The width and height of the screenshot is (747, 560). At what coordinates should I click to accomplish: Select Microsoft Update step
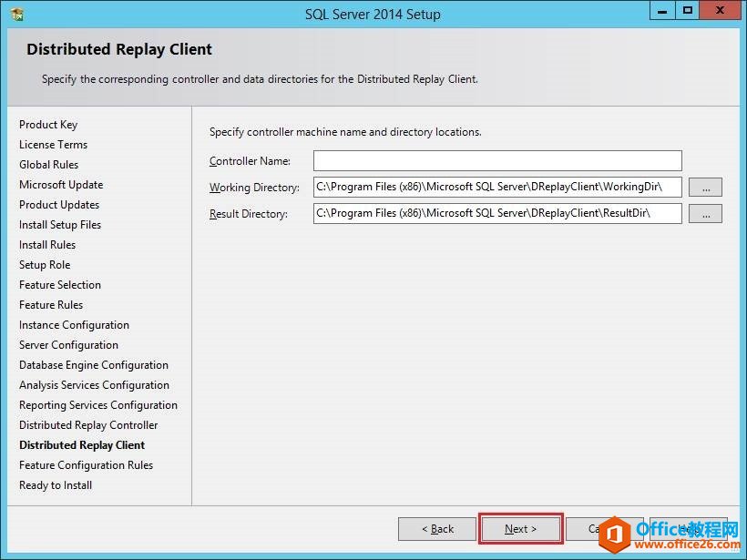[x=61, y=185]
